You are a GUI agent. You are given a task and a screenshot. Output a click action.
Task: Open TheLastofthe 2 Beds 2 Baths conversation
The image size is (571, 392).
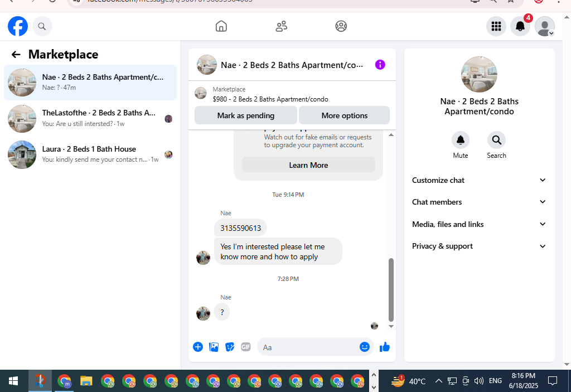click(x=90, y=118)
